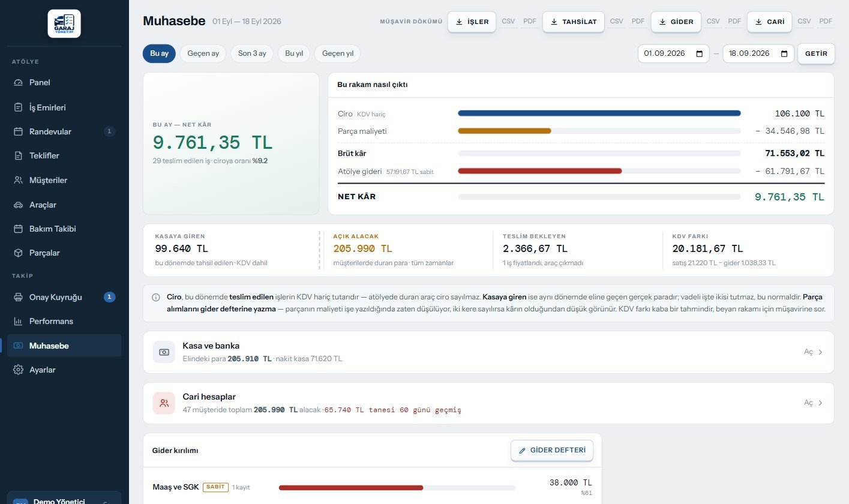849x504 pixels.
Task: Click the Teklifler document icon
Action: [x=18, y=155]
